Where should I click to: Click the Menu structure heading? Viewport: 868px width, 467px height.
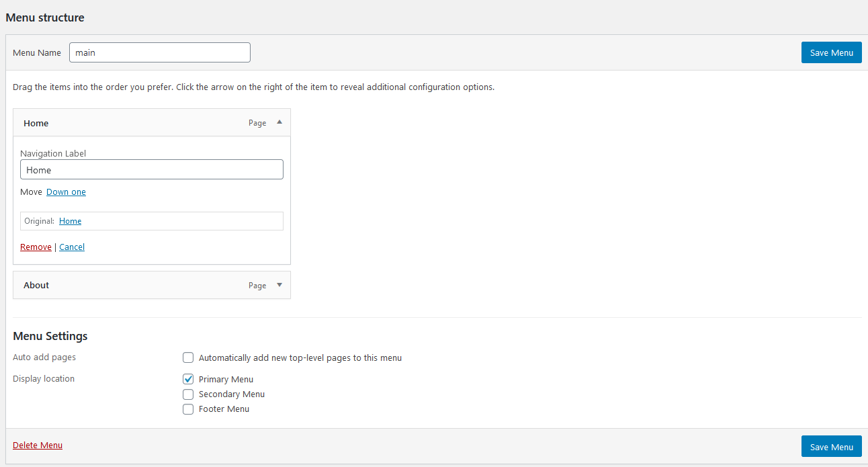point(45,17)
